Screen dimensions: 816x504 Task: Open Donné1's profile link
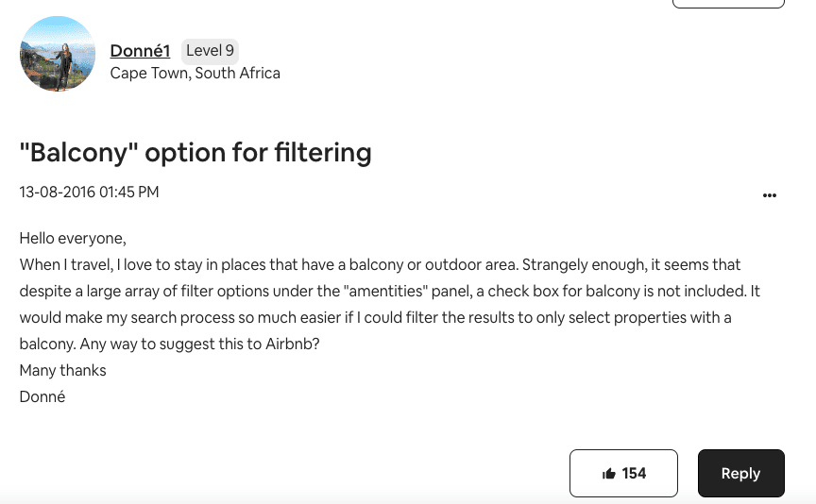point(140,50)
